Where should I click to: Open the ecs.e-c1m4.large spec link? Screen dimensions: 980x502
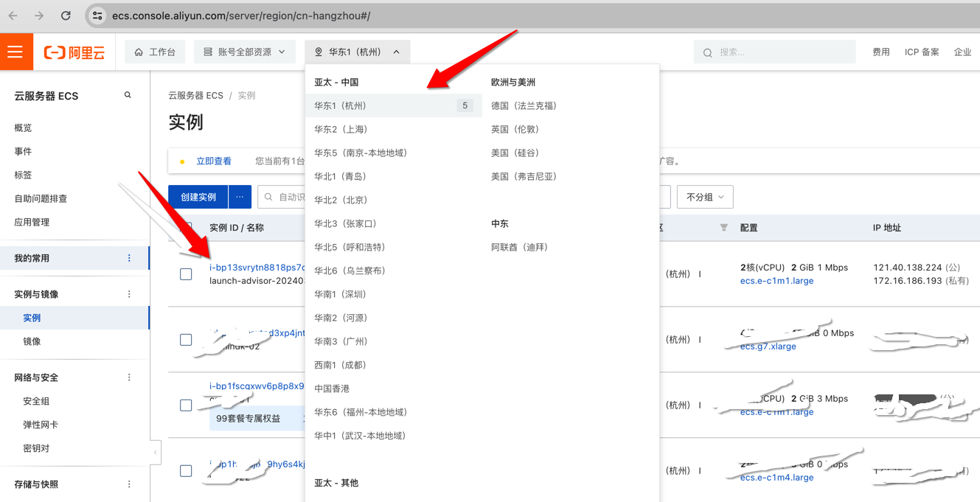point(776,477)
